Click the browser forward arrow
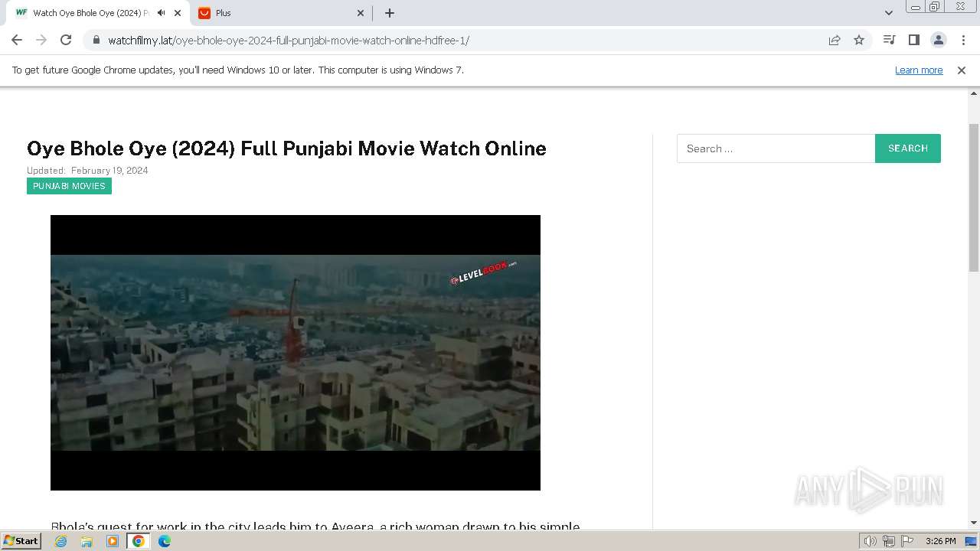This screenshot has height=551, width=980. point(41,40)
